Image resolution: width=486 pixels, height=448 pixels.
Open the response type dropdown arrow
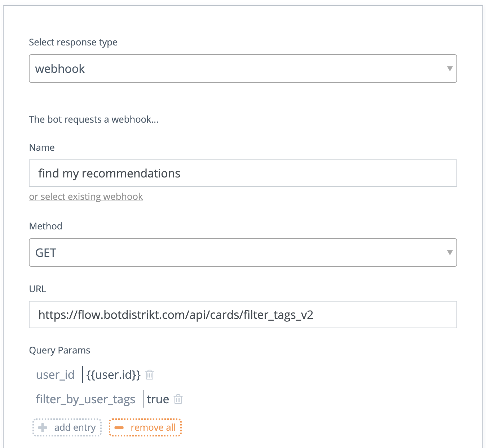pos(450,69)
